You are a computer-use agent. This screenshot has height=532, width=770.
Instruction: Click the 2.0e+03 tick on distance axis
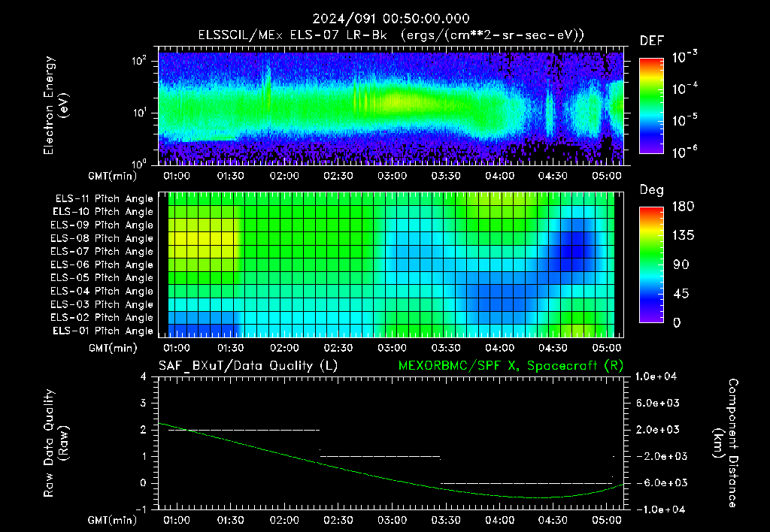[x=657, y=429]
